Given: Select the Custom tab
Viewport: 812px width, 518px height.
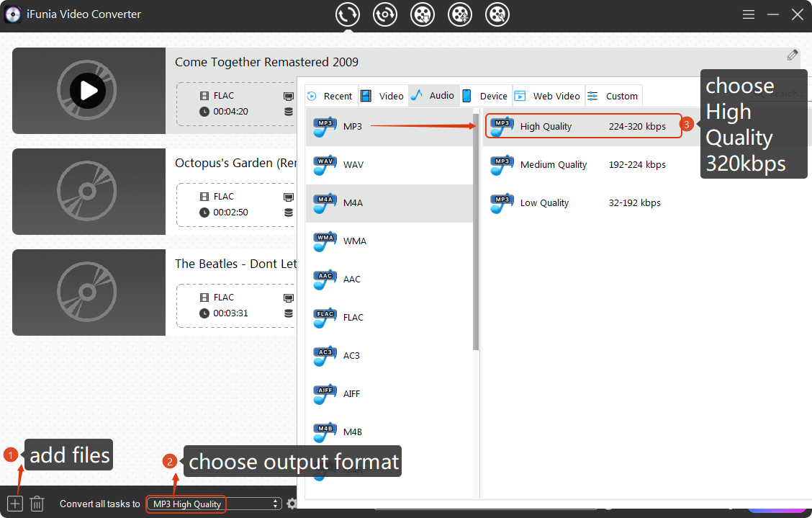Looking at the screenshot, I should [613, 96].
